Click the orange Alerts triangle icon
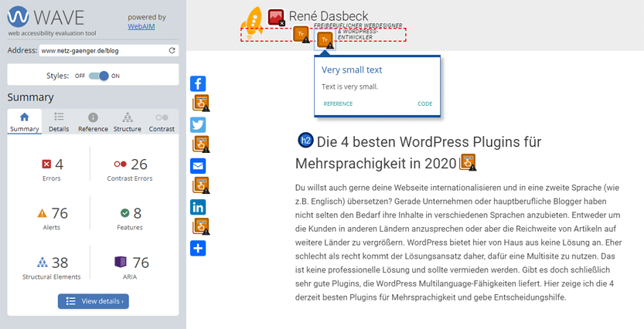Screen dimensions: 644x329 pyautogui.click(x=42, y=213)
